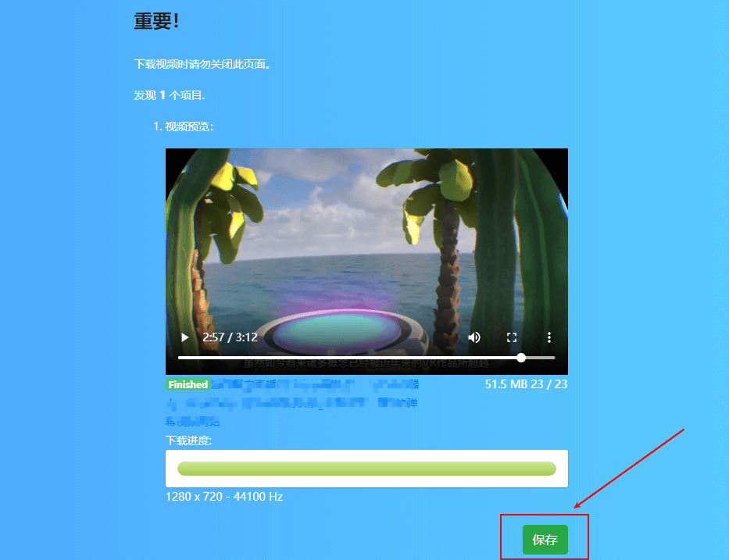Open the player's three-dot overflow menu

(x=549, y=337)
